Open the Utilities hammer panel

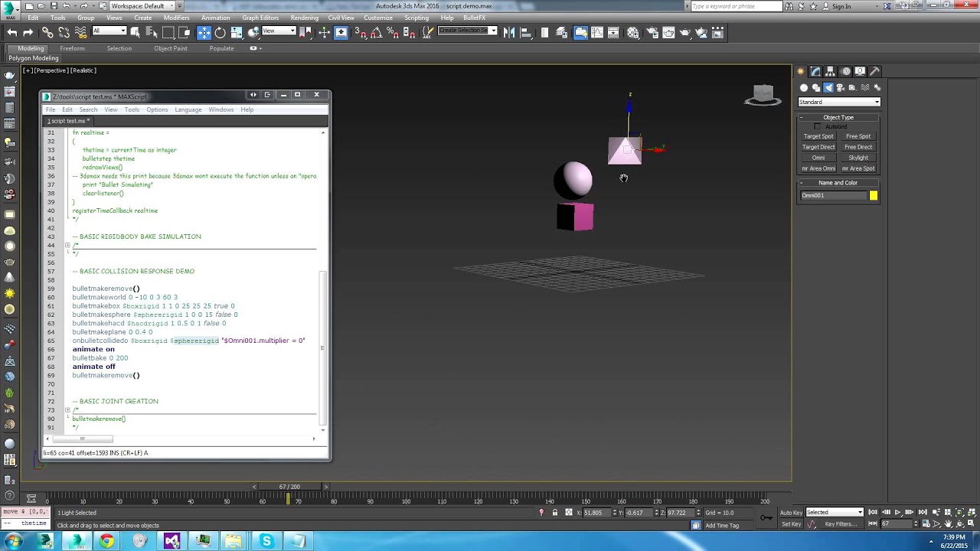[x=875, y=71]
